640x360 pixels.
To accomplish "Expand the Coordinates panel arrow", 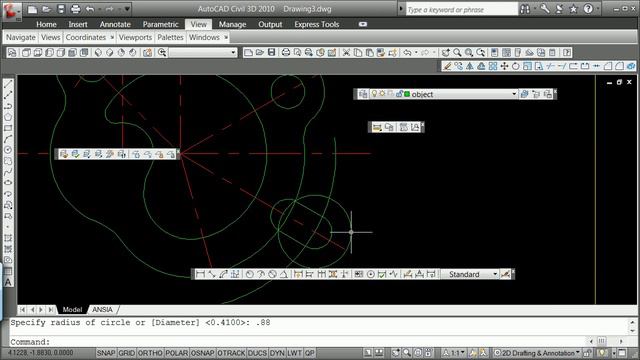I will pos(112,38).
